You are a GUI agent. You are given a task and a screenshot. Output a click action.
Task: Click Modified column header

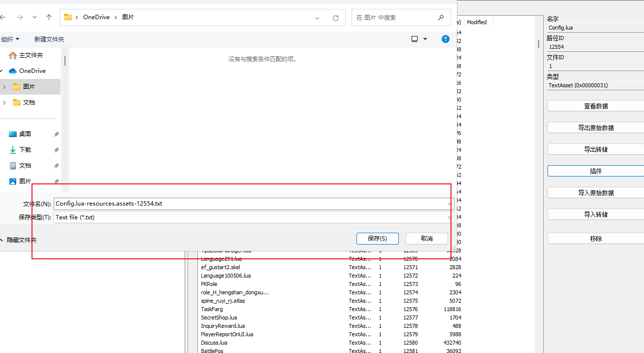[477, 22]
